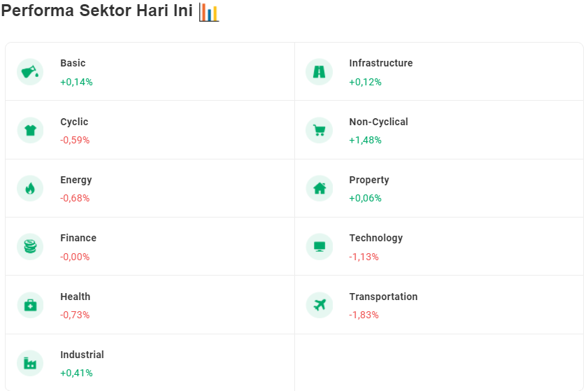
Task: Click the Transportation sector airplane icon
Action: click(319, 305)
